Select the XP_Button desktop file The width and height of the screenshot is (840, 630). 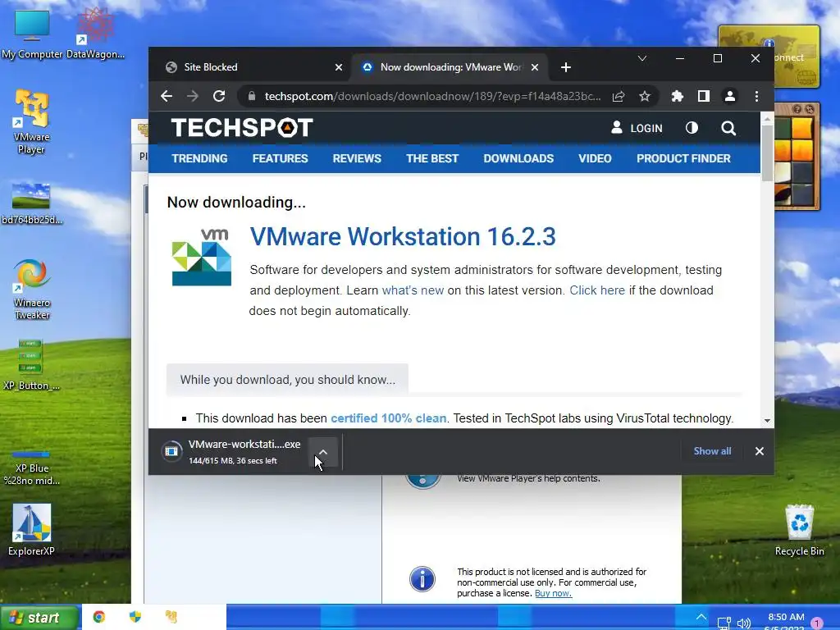(x=32, y=365)
